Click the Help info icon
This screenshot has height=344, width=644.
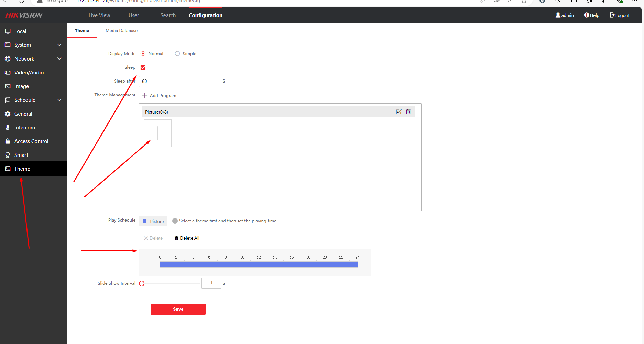click(x=586, y=15)
